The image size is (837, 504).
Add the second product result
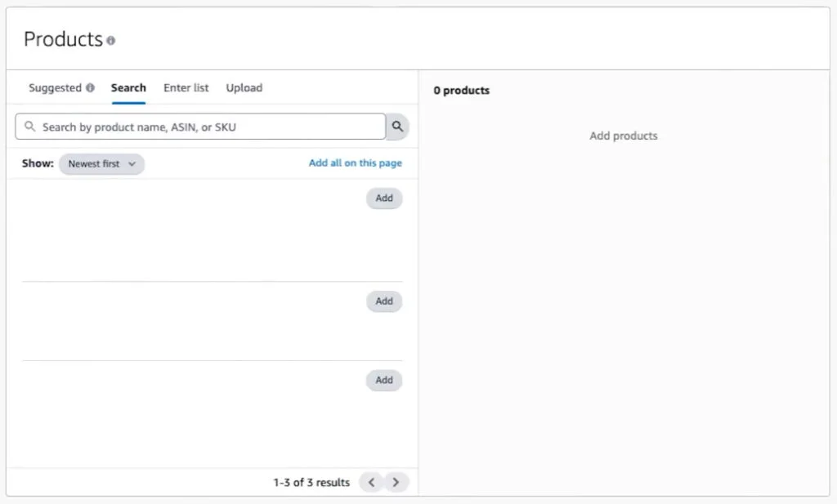384,301
